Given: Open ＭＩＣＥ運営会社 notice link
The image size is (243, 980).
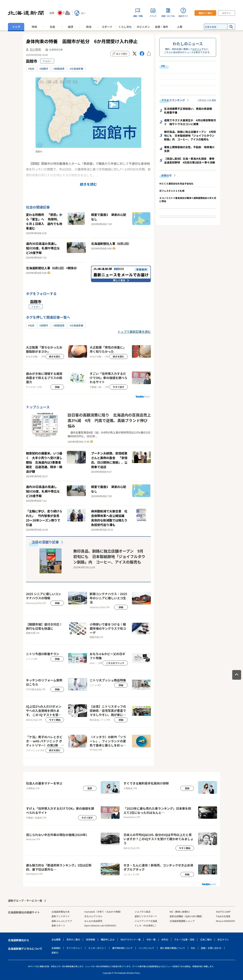Looking at the screenshot, I should pyautogui.click(x=176, y=183).
